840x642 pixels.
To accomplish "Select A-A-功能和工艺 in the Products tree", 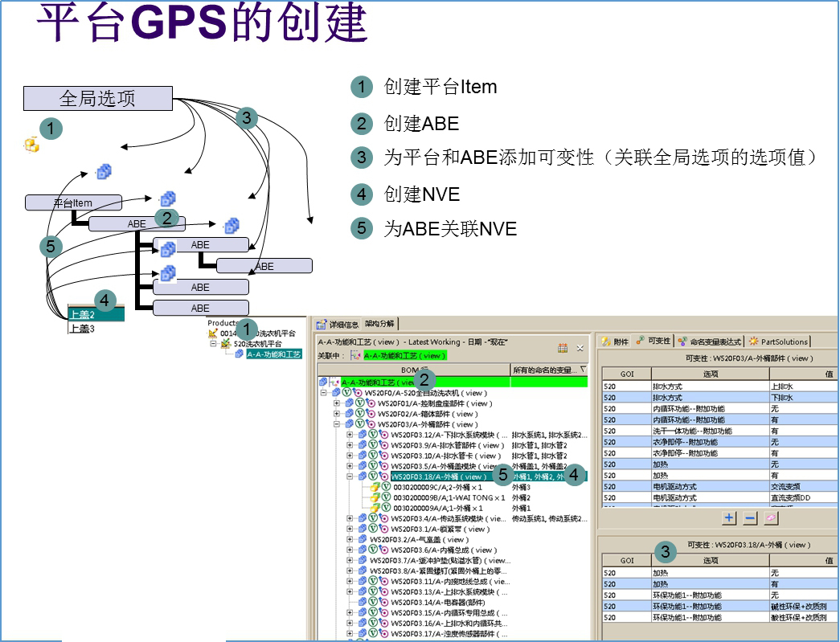I will [273, 354].
